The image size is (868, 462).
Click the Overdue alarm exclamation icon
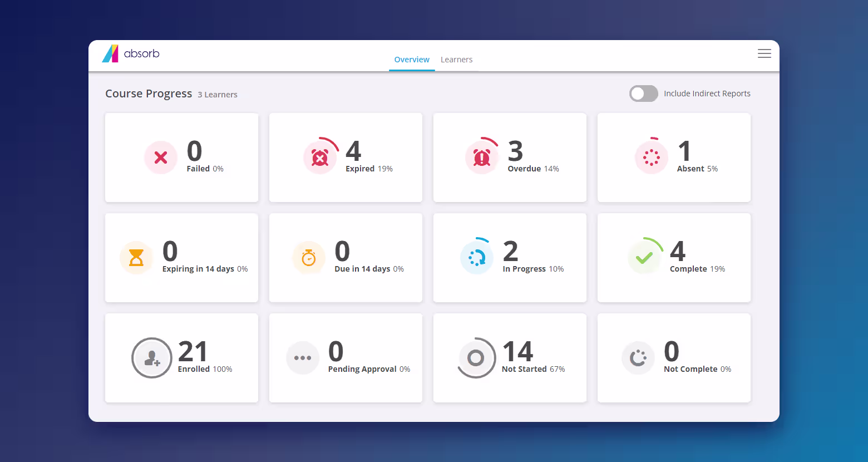[x=482, y=156]
